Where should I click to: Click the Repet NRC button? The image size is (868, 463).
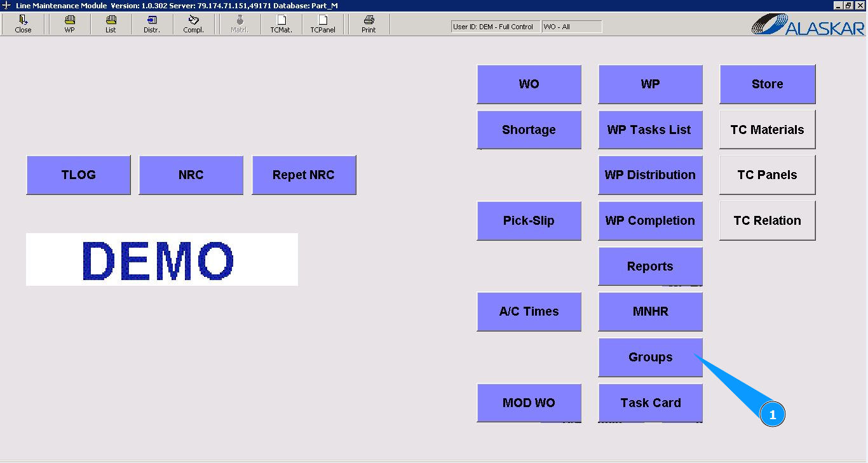coord(304,175)
